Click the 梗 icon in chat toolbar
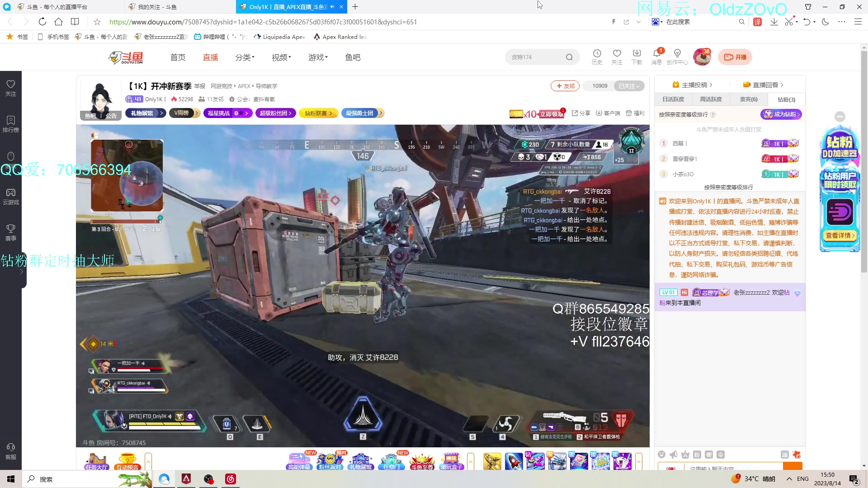 [x=709, y=455]
